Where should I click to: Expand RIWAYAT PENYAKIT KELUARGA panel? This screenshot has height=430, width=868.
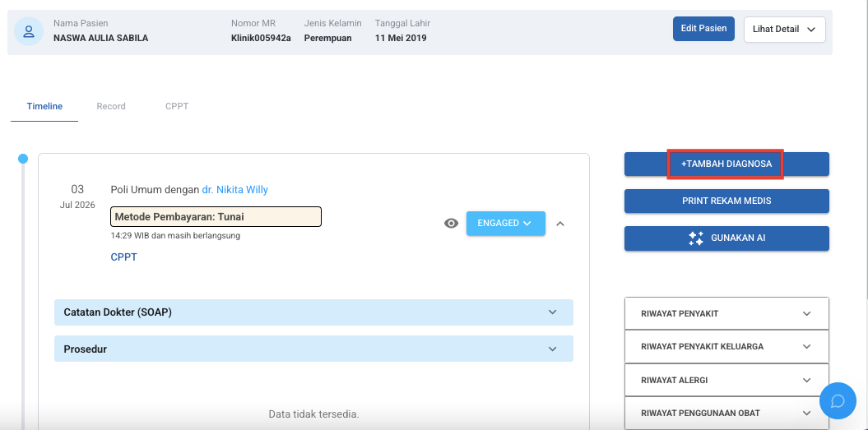click(x=726, y=346)
